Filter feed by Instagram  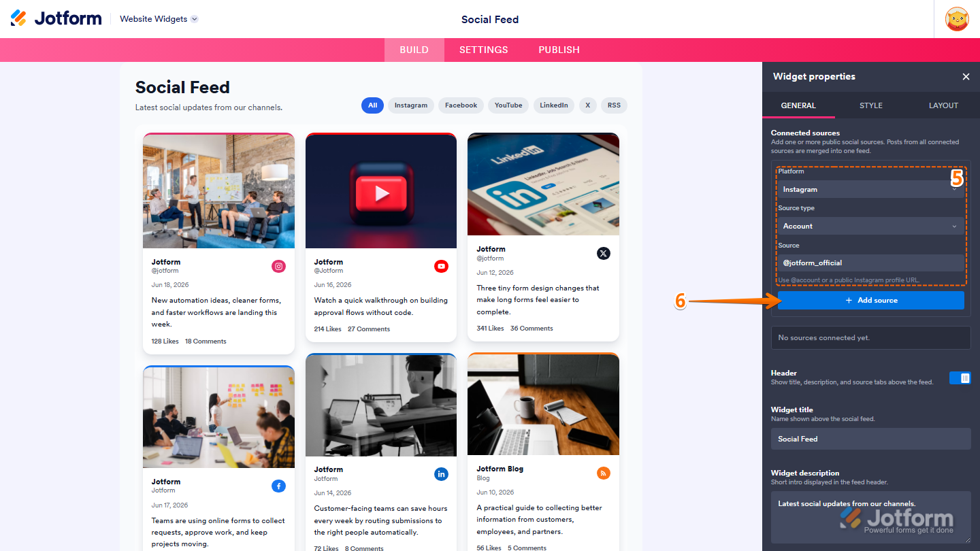click(411, 105)
